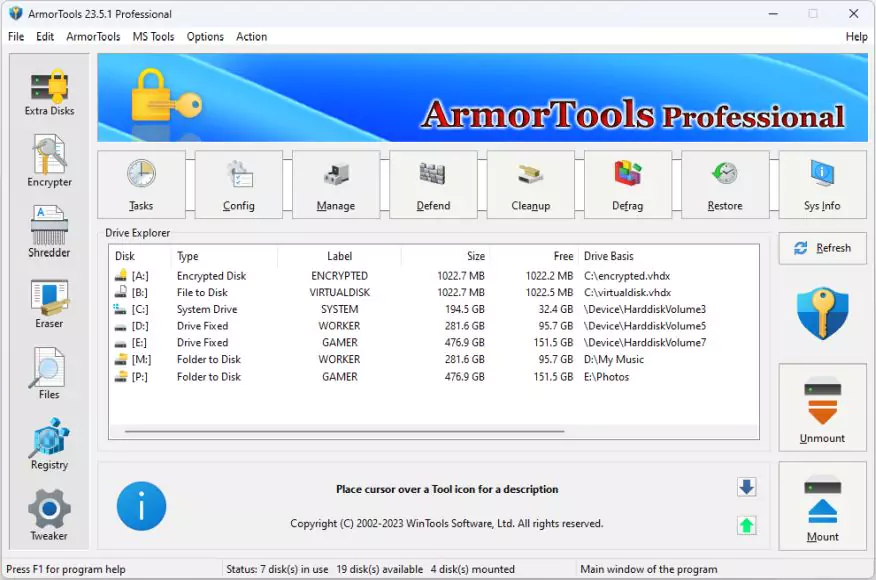Image resolution: width=876 pixels, height=580 pixels.
Task: Launch the Encrypter tool
Action: pos(49,161)
